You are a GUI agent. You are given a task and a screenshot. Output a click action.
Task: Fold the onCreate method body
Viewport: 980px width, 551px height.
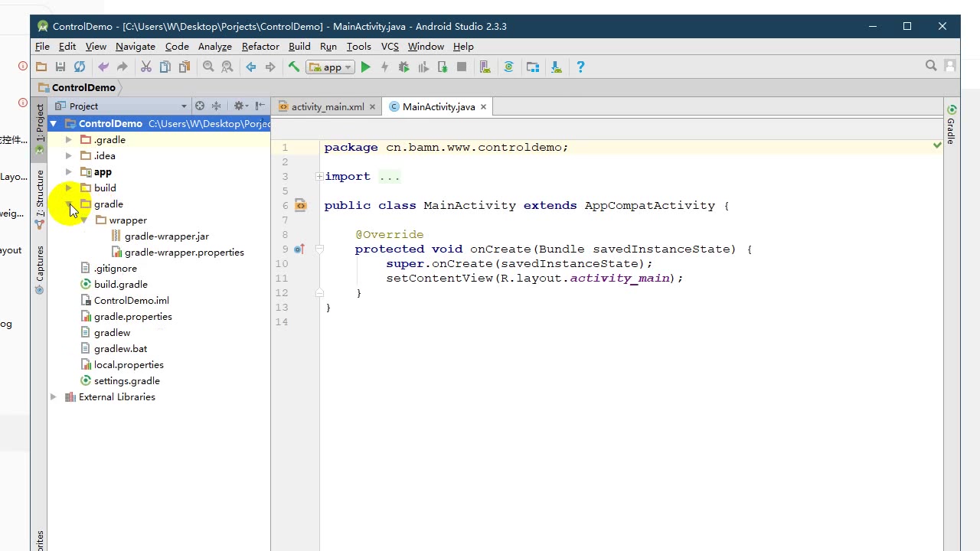click(x=319, y=249)
